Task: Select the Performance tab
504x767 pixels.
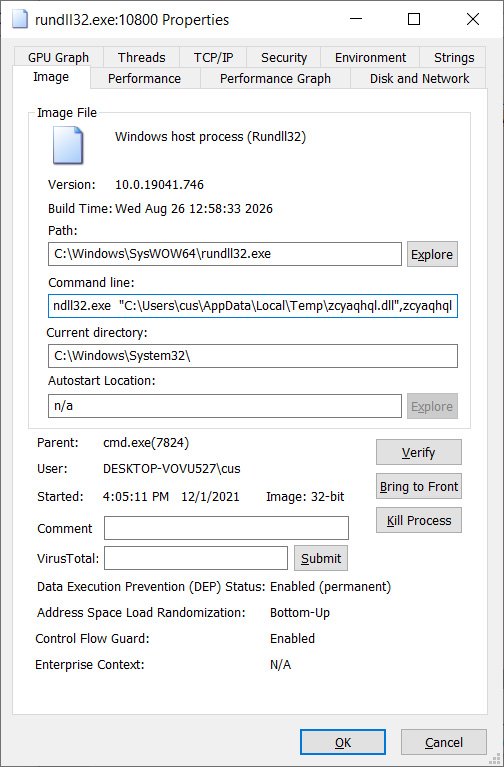Action: (x=144, y=79)
